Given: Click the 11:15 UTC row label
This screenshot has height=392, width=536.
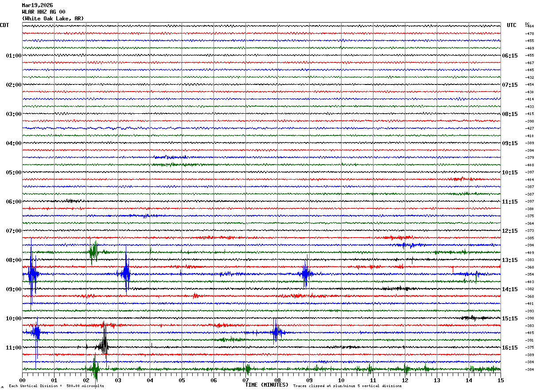Looking at the screenshot, I should (x=510, y=202).
